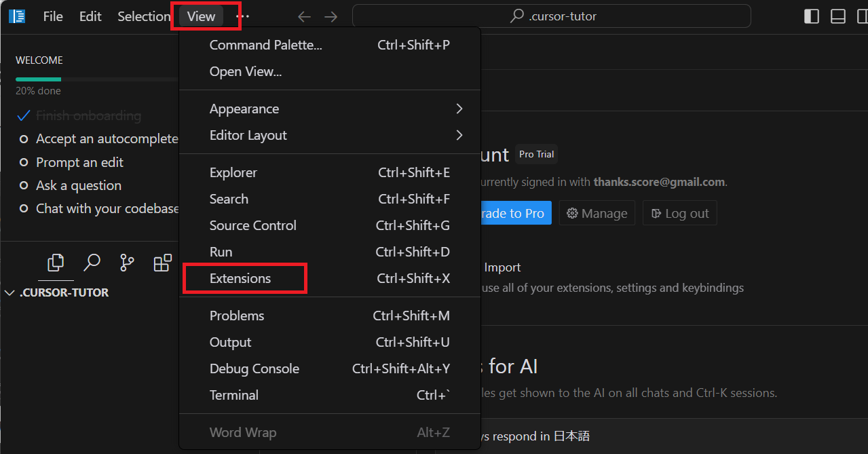
Task: Open the Source Control branch icon
Action: (127, 263)
